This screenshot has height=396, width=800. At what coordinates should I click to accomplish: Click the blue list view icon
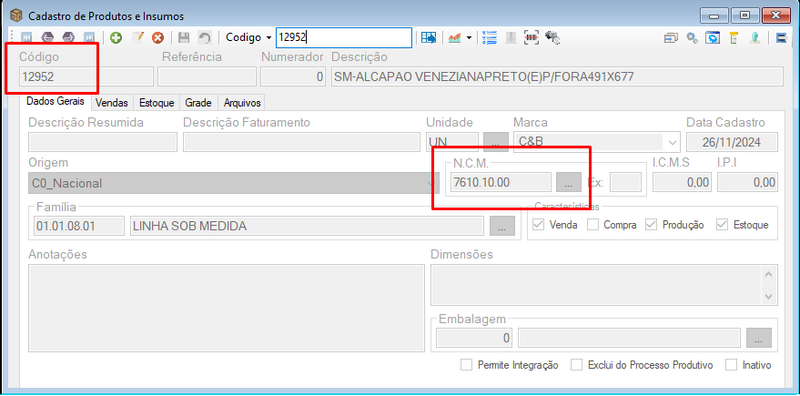(490, 37)
